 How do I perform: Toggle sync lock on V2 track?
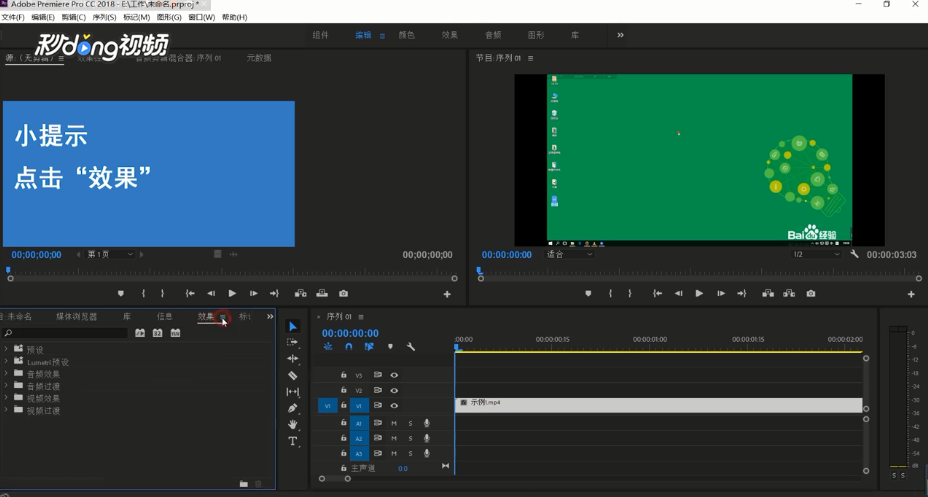tap(378, 390)
